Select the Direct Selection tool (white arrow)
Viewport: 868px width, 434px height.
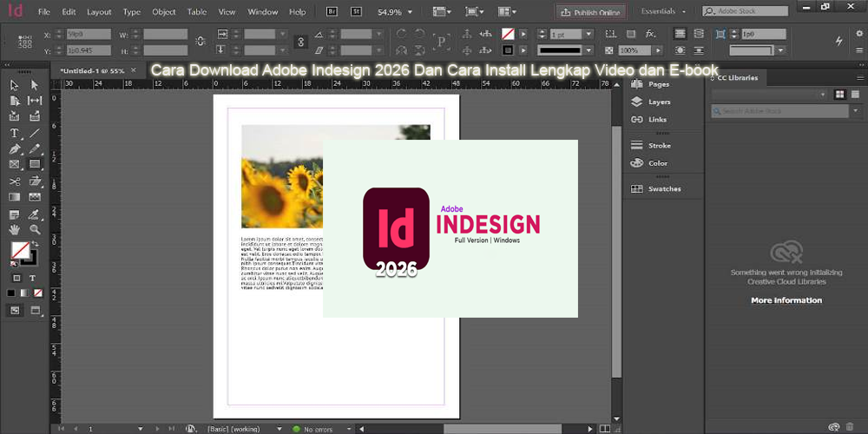pyautogui.click(x=35, y=85)
